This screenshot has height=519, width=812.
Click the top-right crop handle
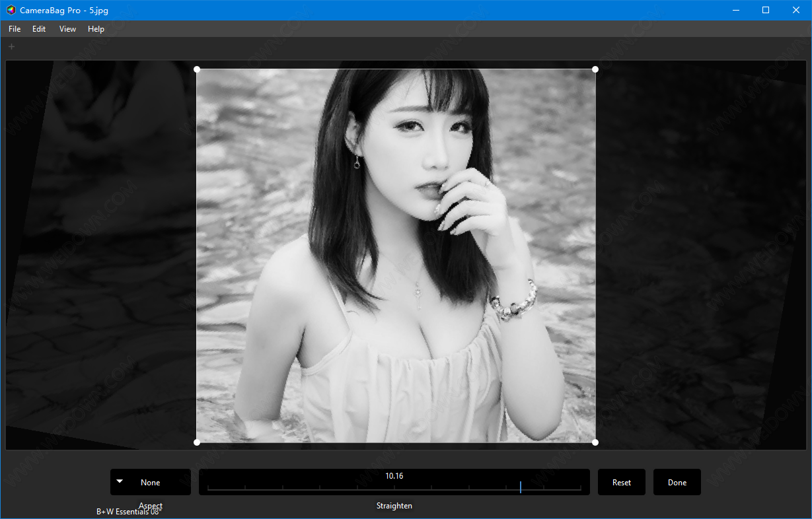coord(595,69)
